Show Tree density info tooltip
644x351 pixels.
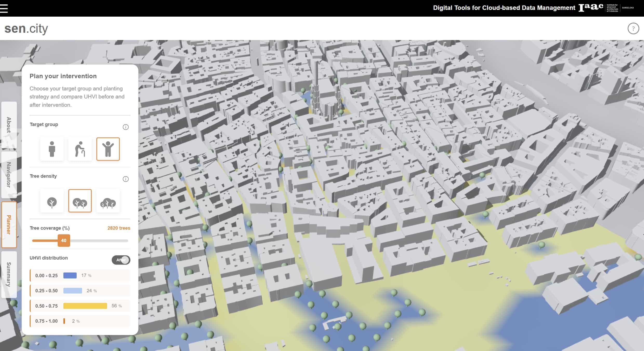pyautogui.click(x=125, y=179)
